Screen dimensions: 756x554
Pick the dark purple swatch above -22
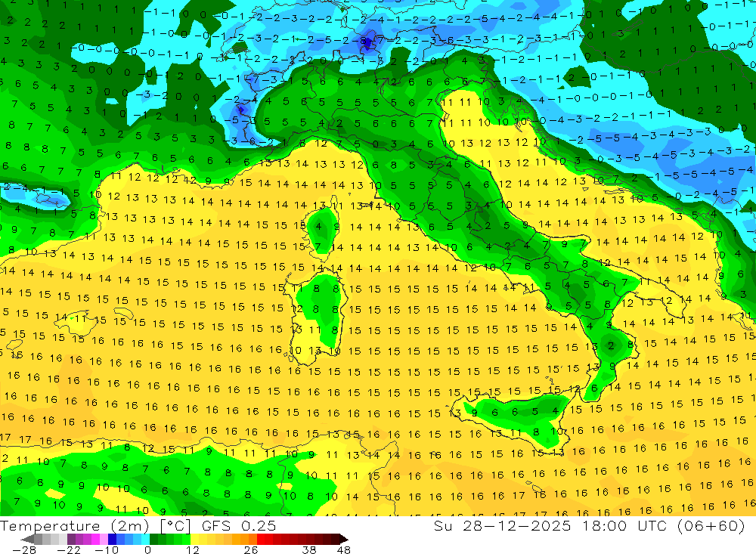click(71, 539)
